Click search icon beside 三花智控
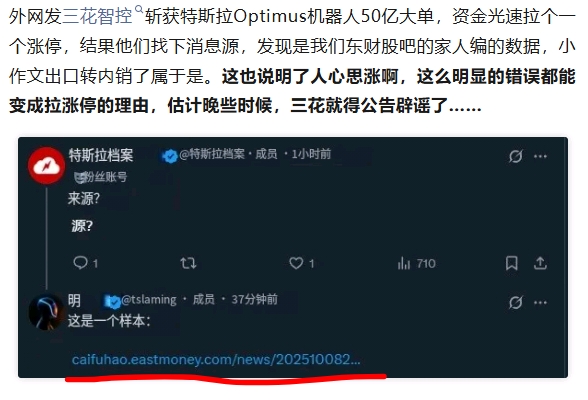588x400 pixels. click(138, 9)
